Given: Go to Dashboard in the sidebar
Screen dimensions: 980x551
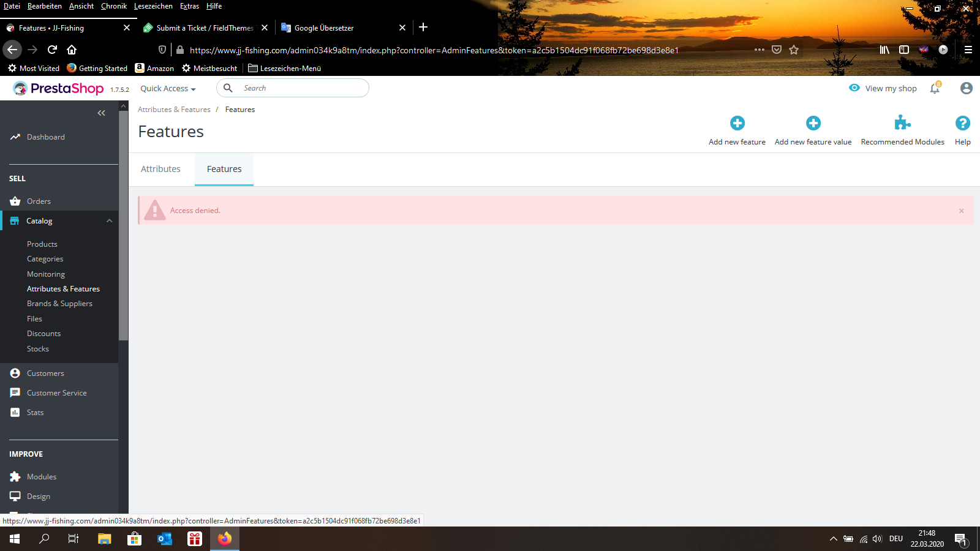Looking at the screenshot, I should (46, 137).
